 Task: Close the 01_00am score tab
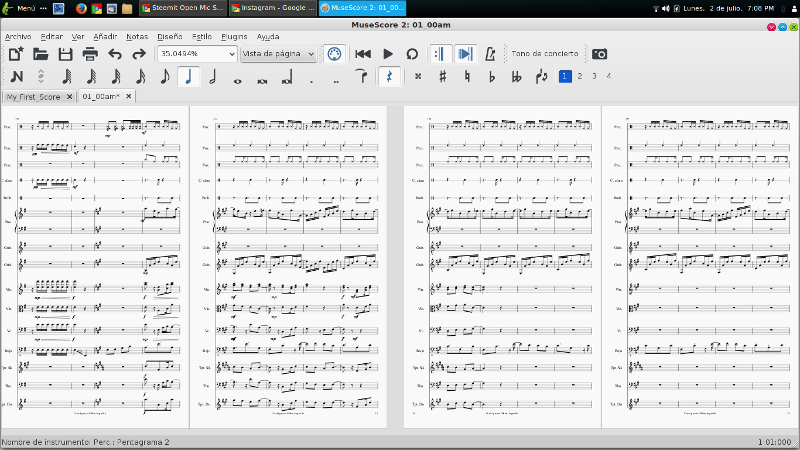(129, 96)
